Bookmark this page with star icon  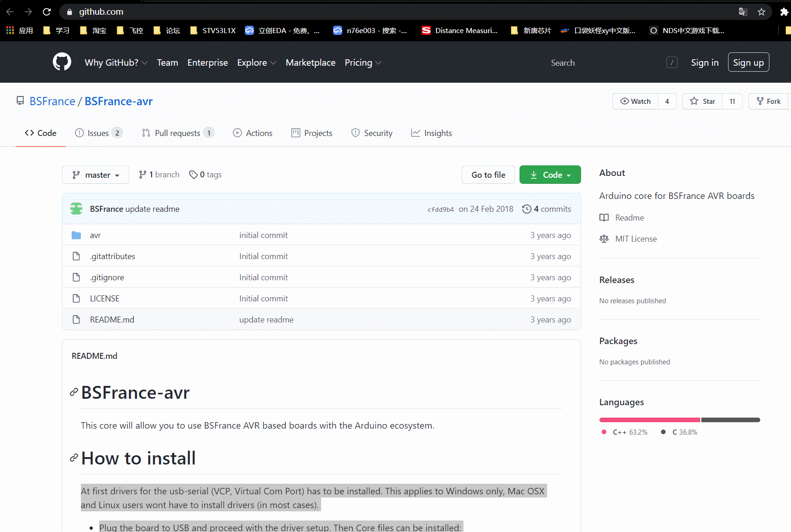[761, 11]
